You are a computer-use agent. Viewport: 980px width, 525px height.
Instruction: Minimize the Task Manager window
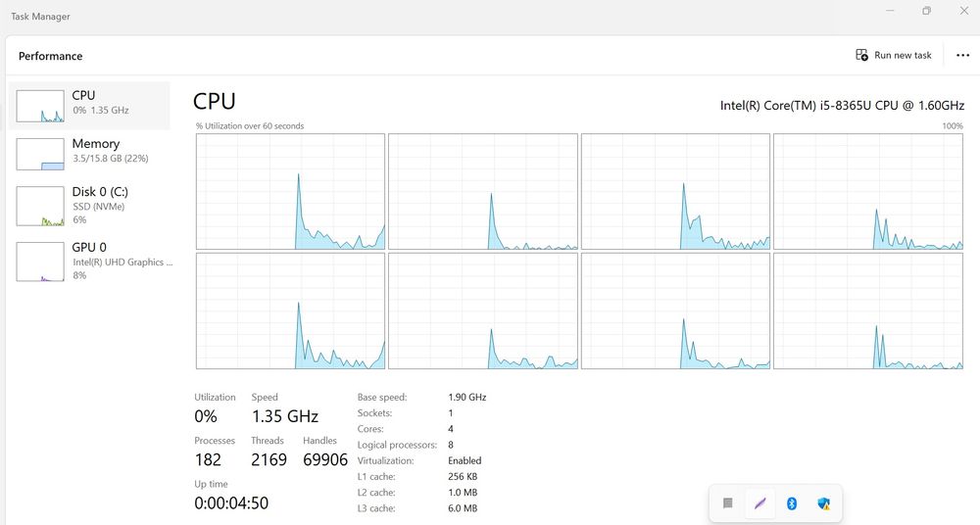pos(890,11)
